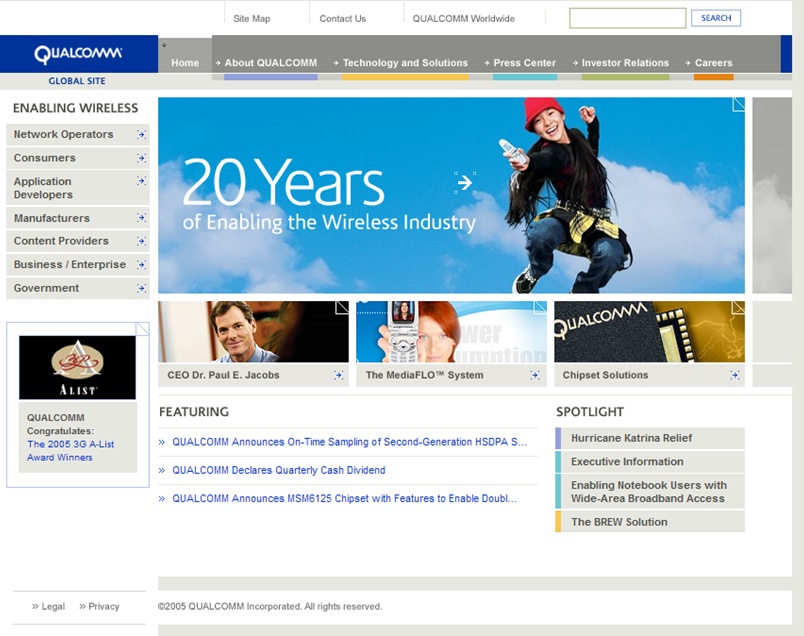Open the Investor Relations menu item
The image size is (804, 636).
coord(623,62)
